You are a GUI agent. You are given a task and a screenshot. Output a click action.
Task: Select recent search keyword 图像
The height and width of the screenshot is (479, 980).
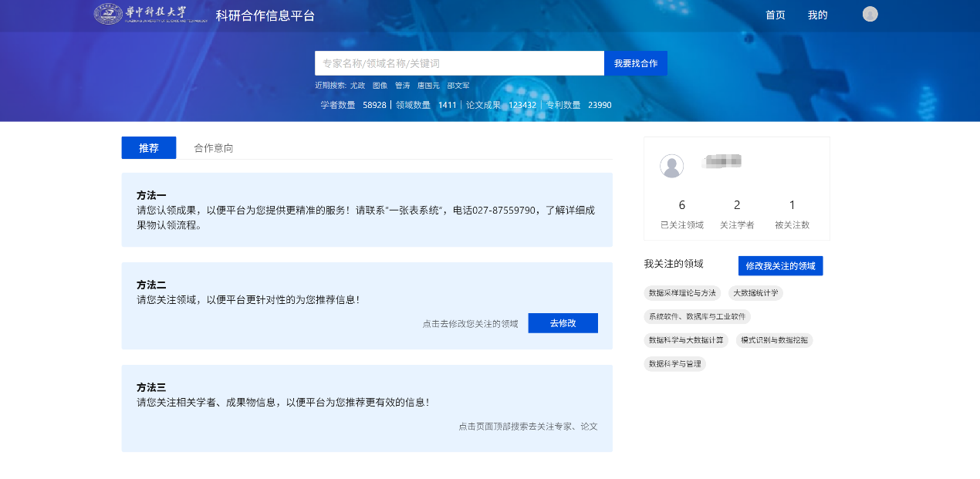(379, 86)
